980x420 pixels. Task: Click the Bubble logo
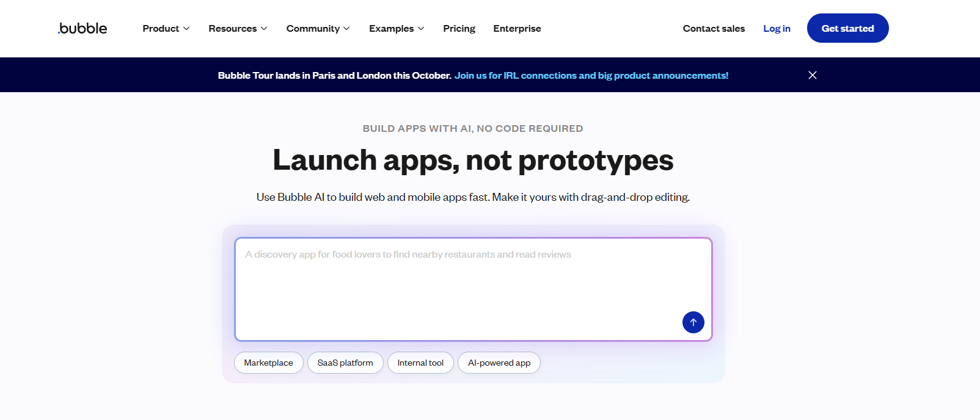pyautogui.click(x=82, y=28)
